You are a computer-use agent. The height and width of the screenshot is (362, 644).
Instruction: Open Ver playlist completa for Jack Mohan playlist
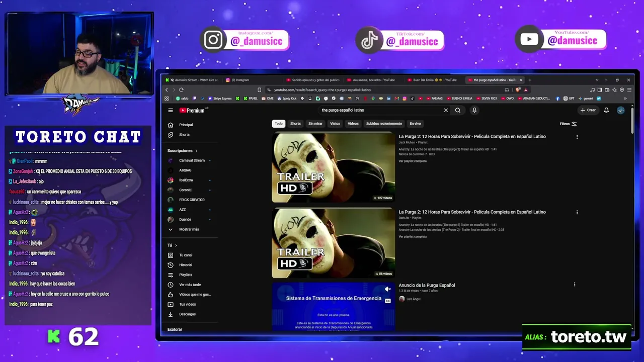(x=413, y=161)
